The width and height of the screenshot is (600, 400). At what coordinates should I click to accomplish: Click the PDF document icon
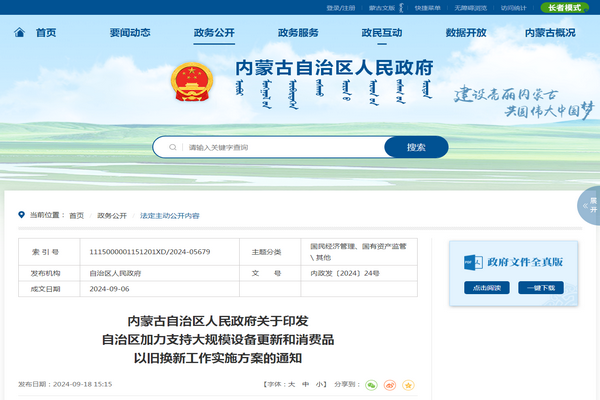pyautogui.click(x=469, y=261)
